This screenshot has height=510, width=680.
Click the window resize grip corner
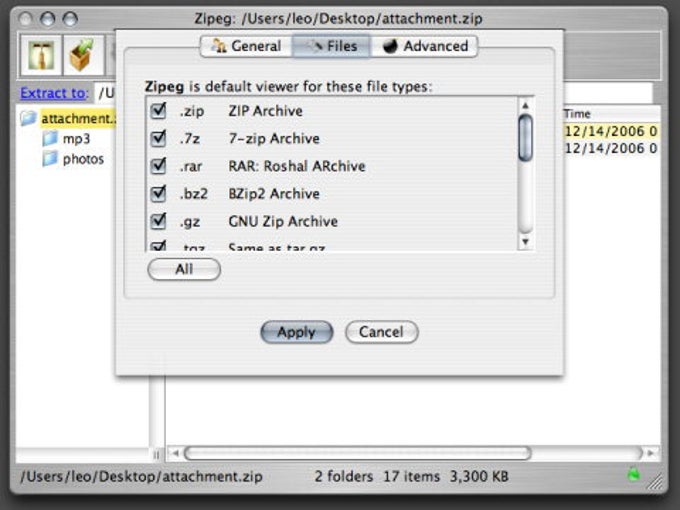pos(656,481)
